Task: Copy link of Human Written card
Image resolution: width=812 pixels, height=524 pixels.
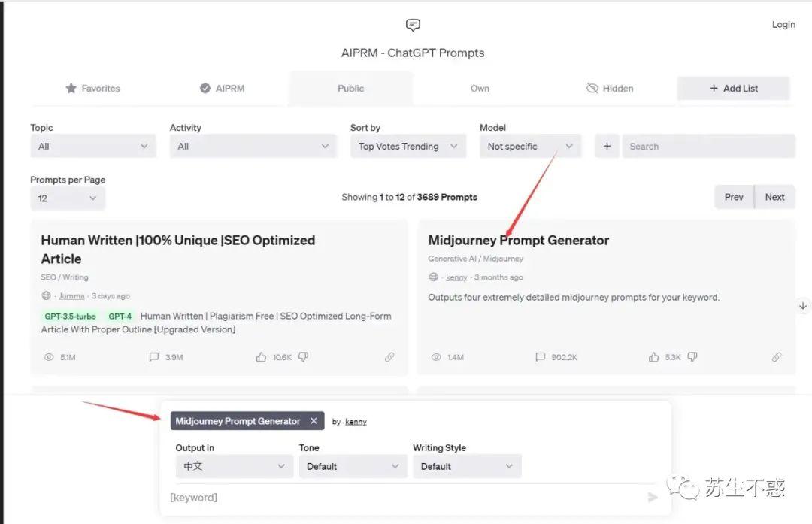Action: (x=389, y=357)
